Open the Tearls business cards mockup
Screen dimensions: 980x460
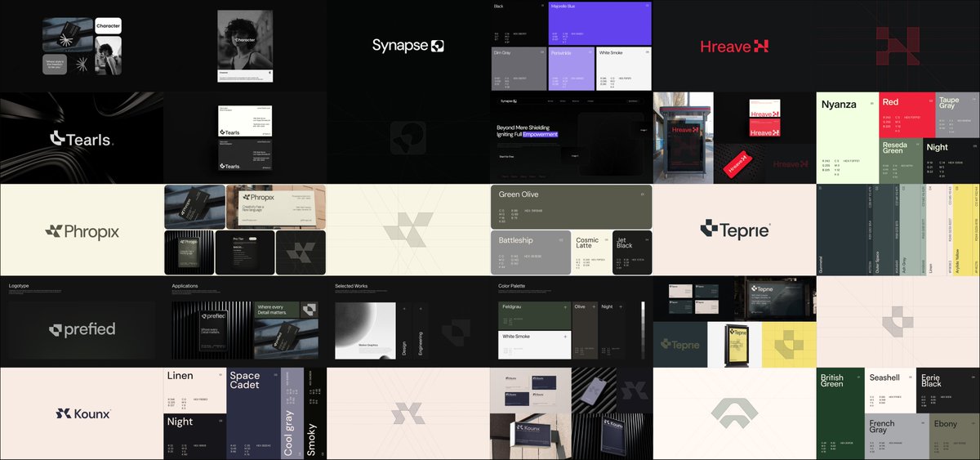coord(245,138)
